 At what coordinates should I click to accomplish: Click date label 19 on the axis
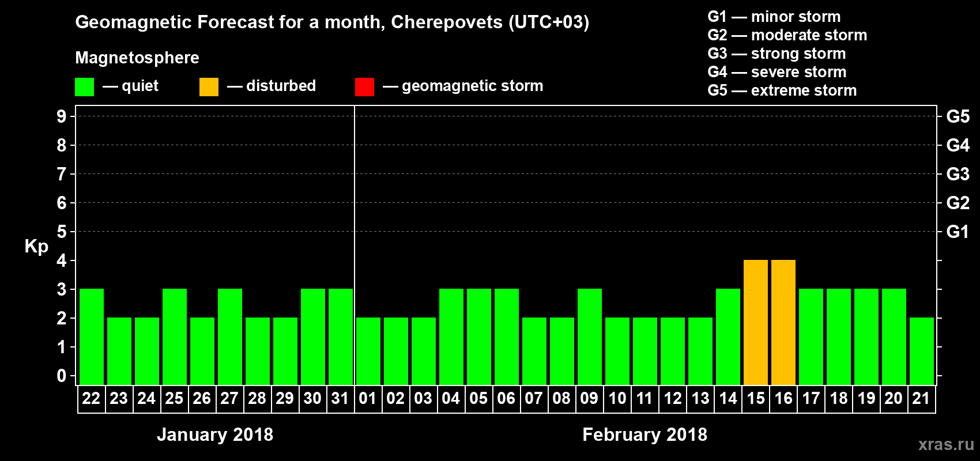click(866, 398)
